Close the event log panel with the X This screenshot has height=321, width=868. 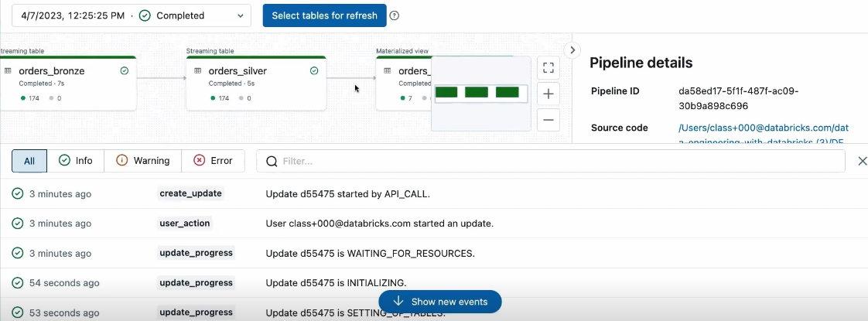pyautogui.click(x=862, y=161)
